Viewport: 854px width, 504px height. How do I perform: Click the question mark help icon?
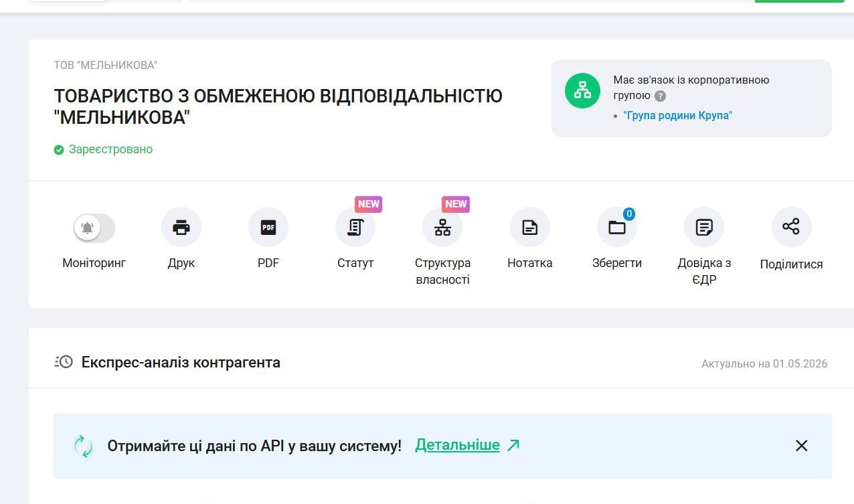click(x=661, y=96)
